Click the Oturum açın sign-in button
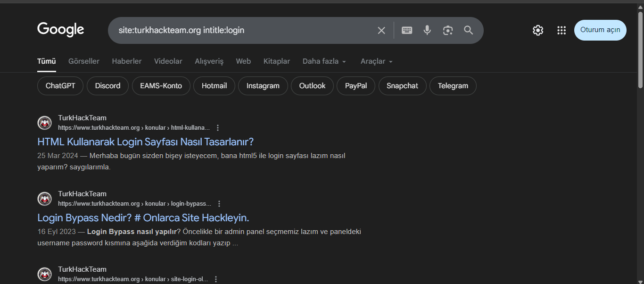This screenshot has height=284, width=644. pos(600,30)
